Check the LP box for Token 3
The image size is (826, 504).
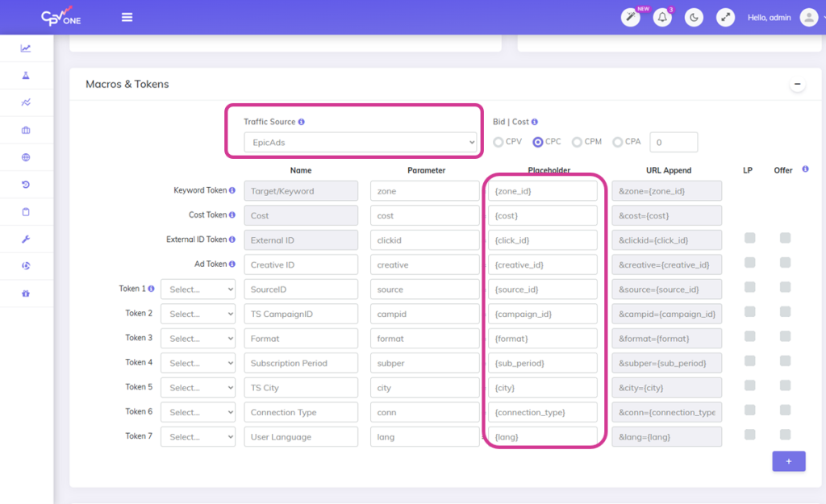pos(749,336)
